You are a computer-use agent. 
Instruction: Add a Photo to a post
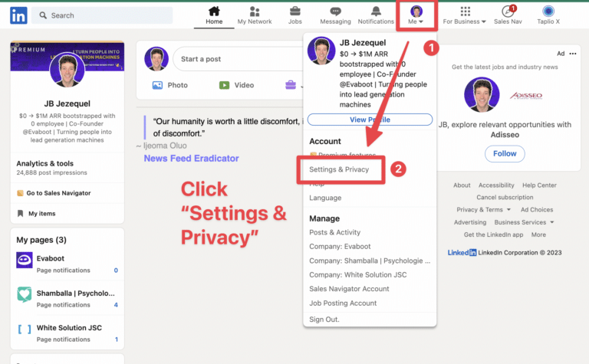click(x=169, y=85)
